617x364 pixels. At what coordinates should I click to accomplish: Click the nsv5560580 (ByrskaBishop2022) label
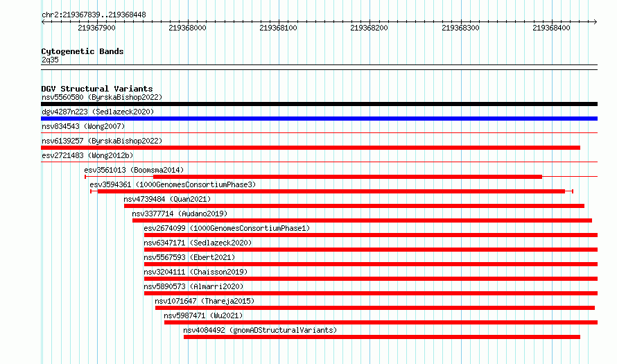point(102,97)
